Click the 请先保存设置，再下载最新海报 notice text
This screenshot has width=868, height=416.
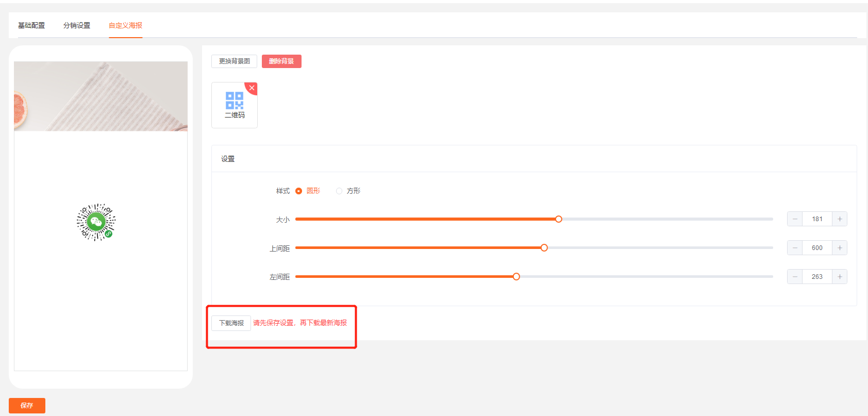pos(300,323)
